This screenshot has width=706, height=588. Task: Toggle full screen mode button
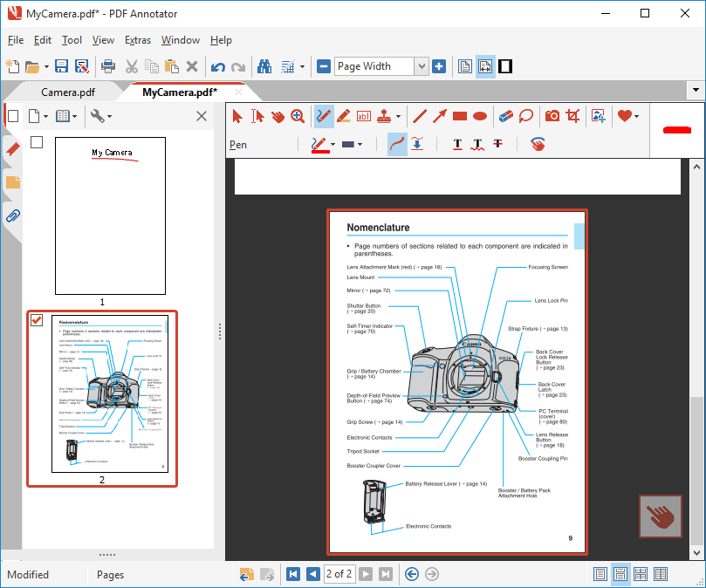pyautogui.click(x=505, y=66)
